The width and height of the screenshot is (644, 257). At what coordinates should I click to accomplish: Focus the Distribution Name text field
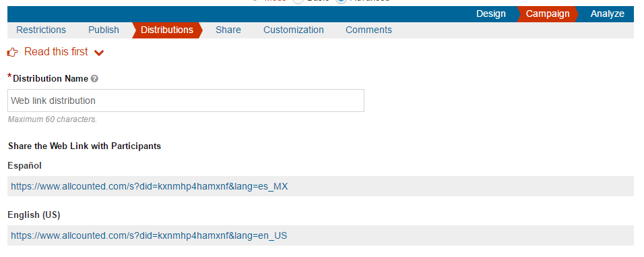(x=186, y=101)
